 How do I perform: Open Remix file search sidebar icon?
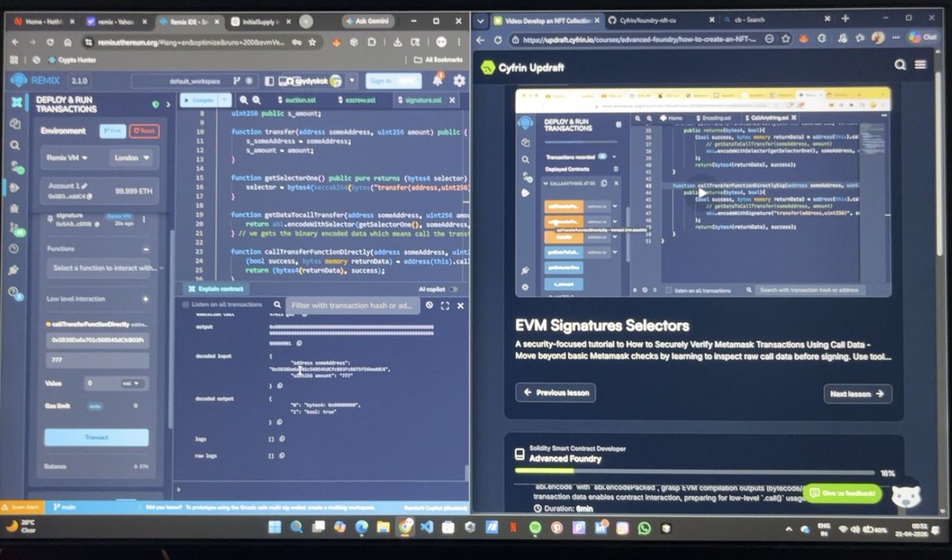(x=16, y=145)
